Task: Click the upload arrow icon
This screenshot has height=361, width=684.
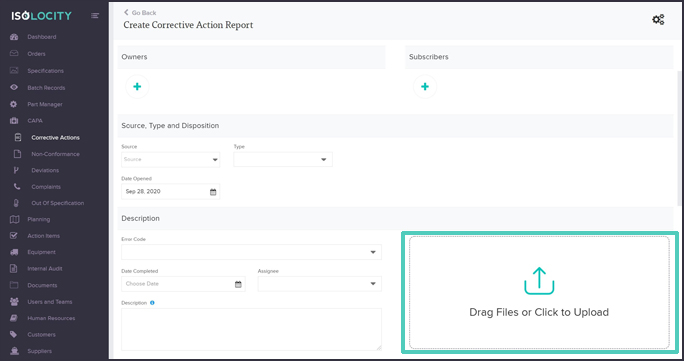Action: tap(539, 281)
